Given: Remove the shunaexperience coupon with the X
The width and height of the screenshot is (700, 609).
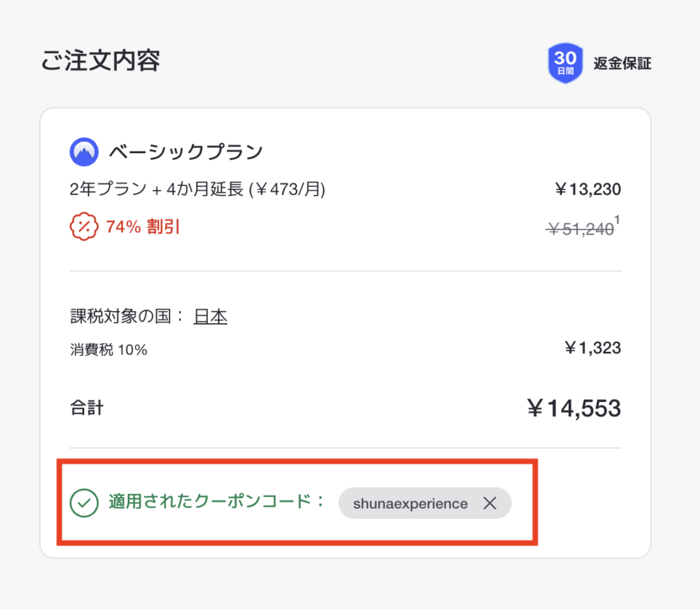Looking at the screenshot, I should [490, 503].
